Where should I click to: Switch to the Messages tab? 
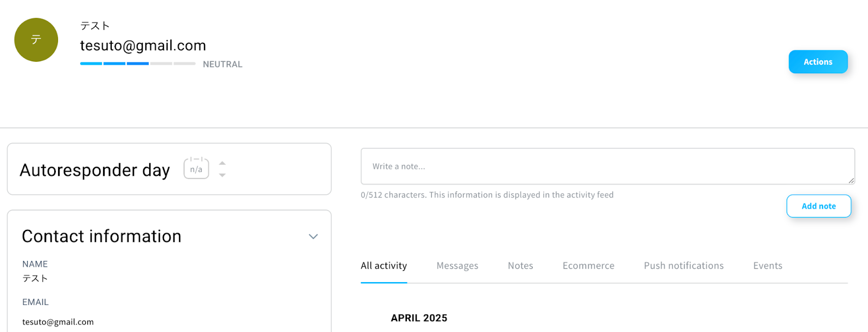tap(457, 266)
